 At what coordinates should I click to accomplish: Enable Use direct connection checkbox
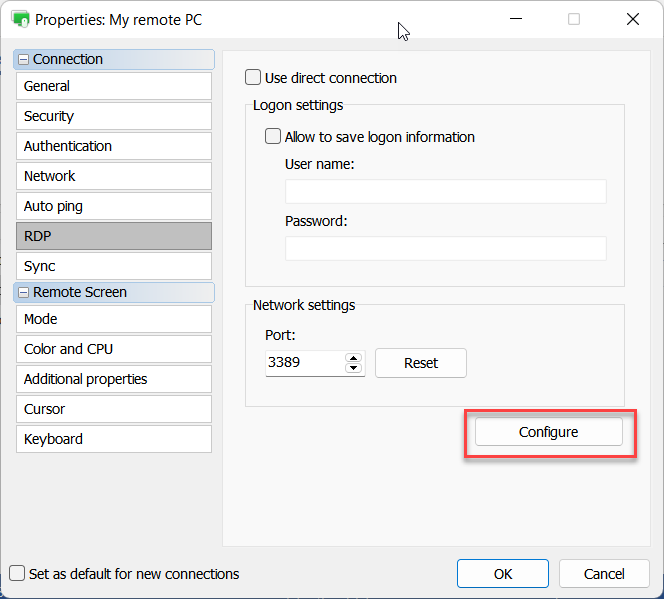254,78
